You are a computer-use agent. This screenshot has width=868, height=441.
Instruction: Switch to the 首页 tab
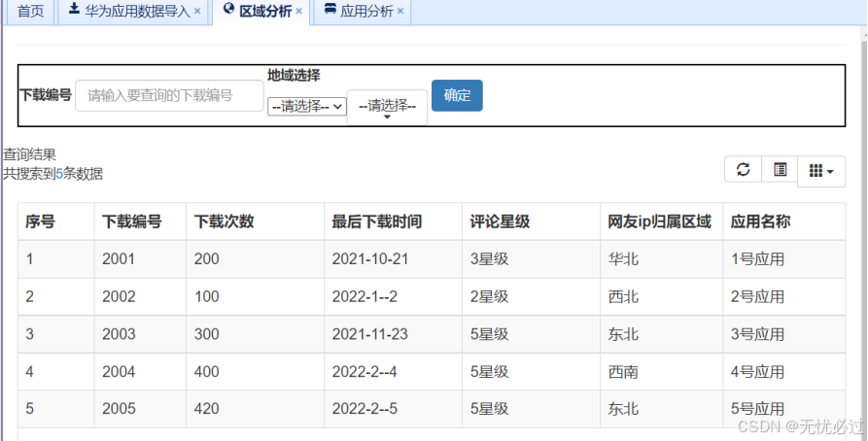[30, 11]
